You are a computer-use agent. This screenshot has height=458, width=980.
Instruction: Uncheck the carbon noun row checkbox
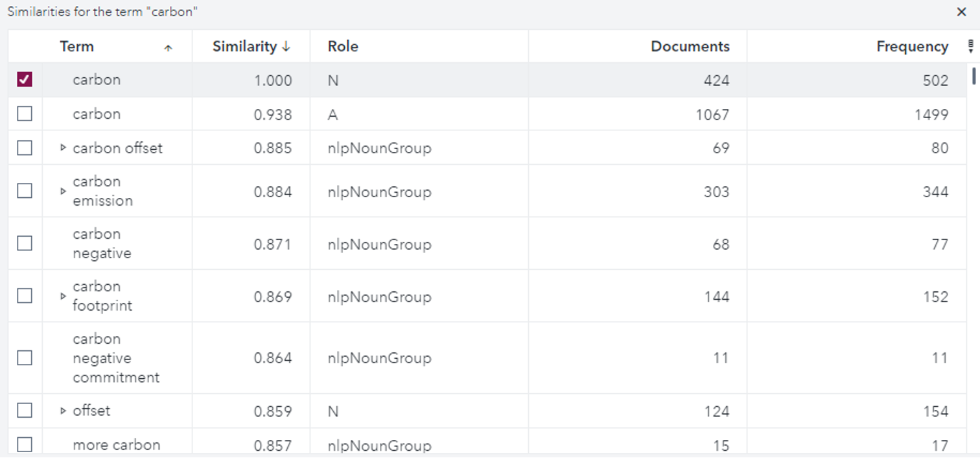[25, 80]
